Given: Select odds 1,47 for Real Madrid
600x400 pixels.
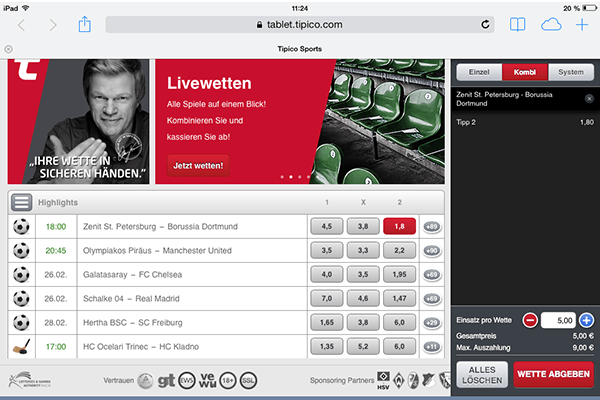Looking at the screenshot, I should [x=399, y=298].
